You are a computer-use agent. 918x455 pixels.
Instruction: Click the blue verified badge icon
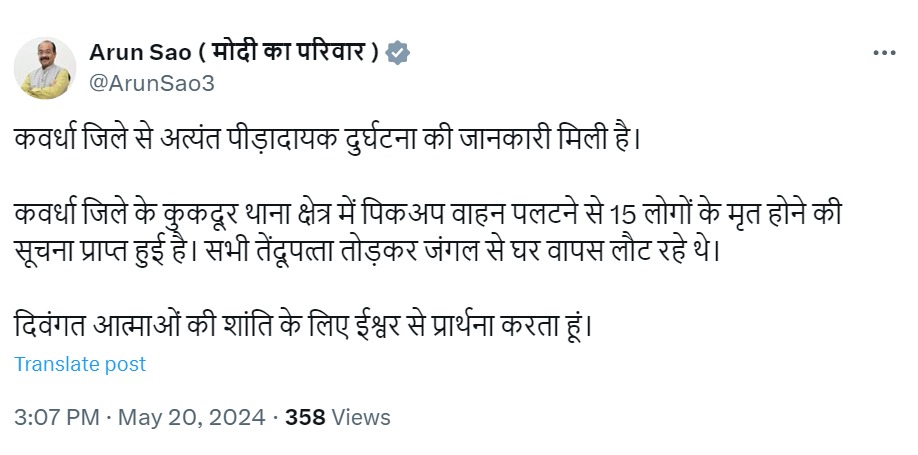(398, 53)
